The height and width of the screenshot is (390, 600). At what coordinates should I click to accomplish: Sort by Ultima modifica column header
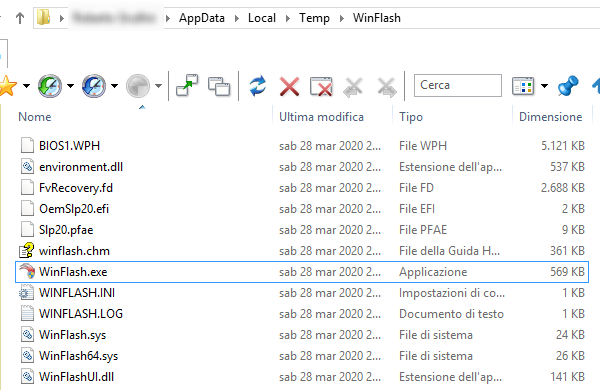321,117
